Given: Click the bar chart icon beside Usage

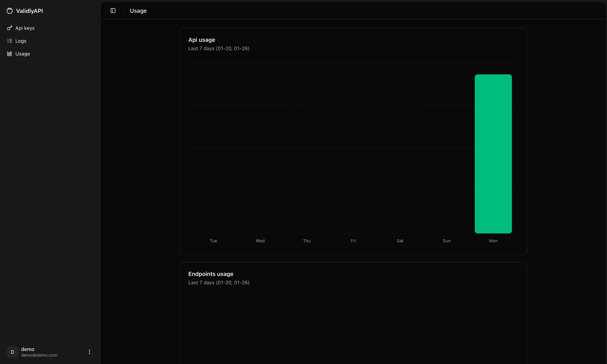Looking at the screenshot, I should 9,54.
